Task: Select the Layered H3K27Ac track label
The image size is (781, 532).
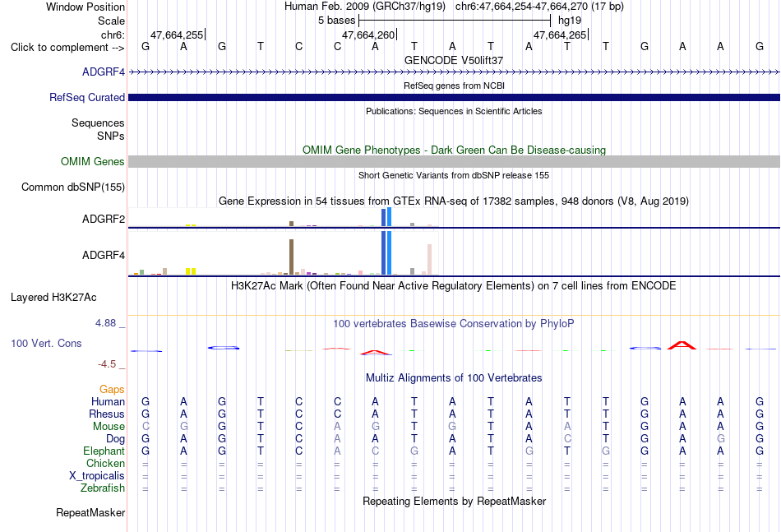Action: pyautogui.click(x=53, y=298)
